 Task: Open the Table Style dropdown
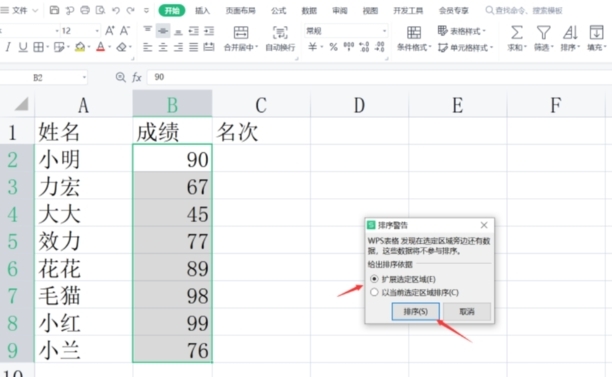coord(462,30)
